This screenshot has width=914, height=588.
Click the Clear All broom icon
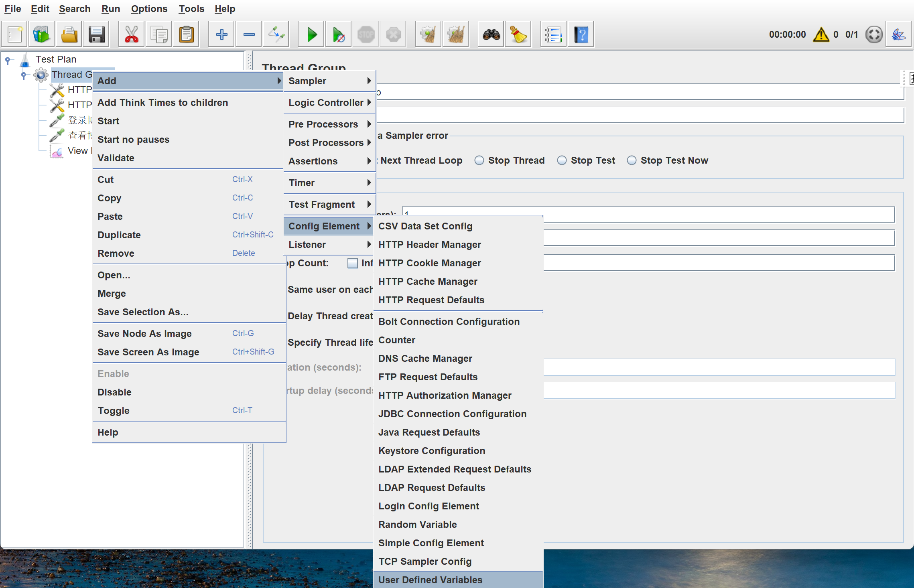pyautogui.click(x=456, y=35)
